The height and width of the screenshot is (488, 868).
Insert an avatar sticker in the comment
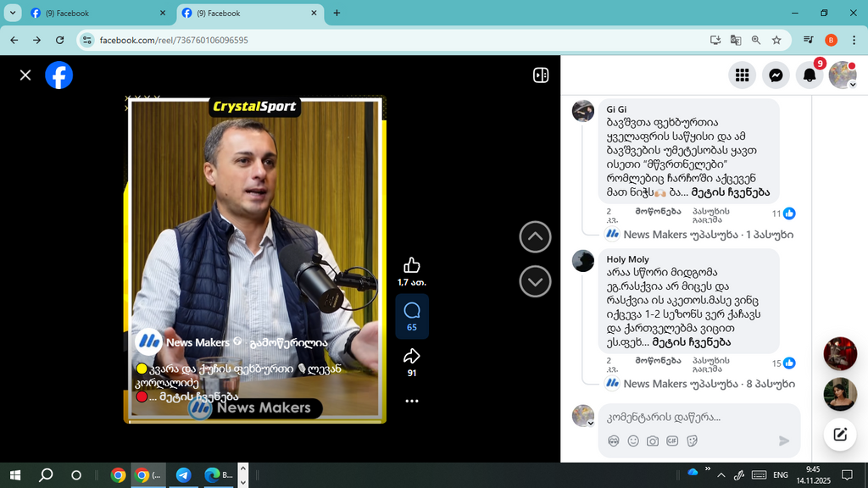coord(614,441)
